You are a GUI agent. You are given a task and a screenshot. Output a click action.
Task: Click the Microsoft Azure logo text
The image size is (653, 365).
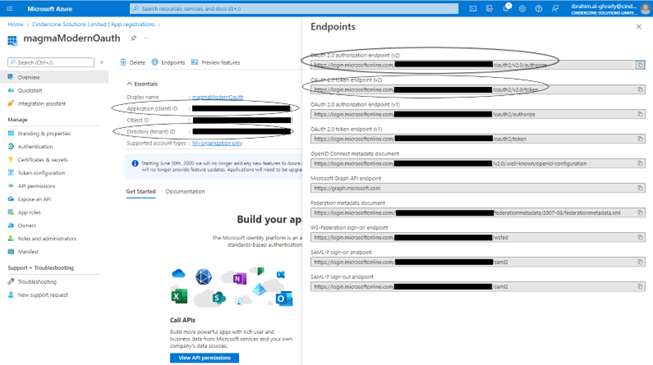[50, 9]
